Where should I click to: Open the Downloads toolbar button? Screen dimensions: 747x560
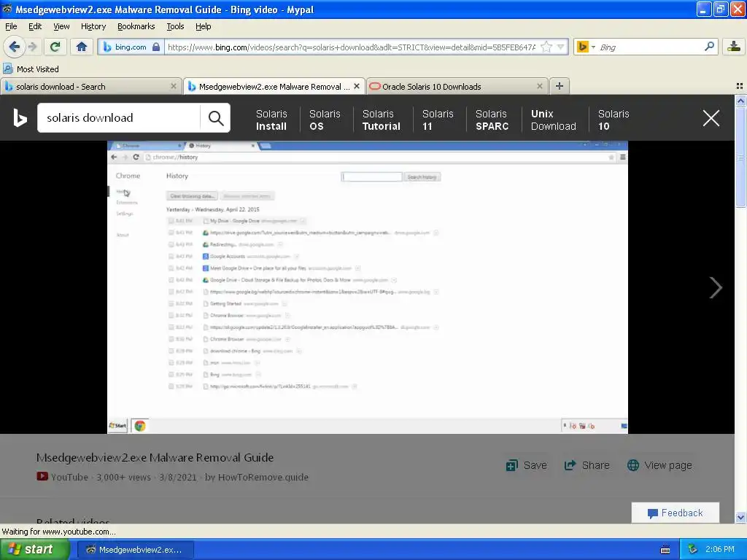[x=734, y=47]
